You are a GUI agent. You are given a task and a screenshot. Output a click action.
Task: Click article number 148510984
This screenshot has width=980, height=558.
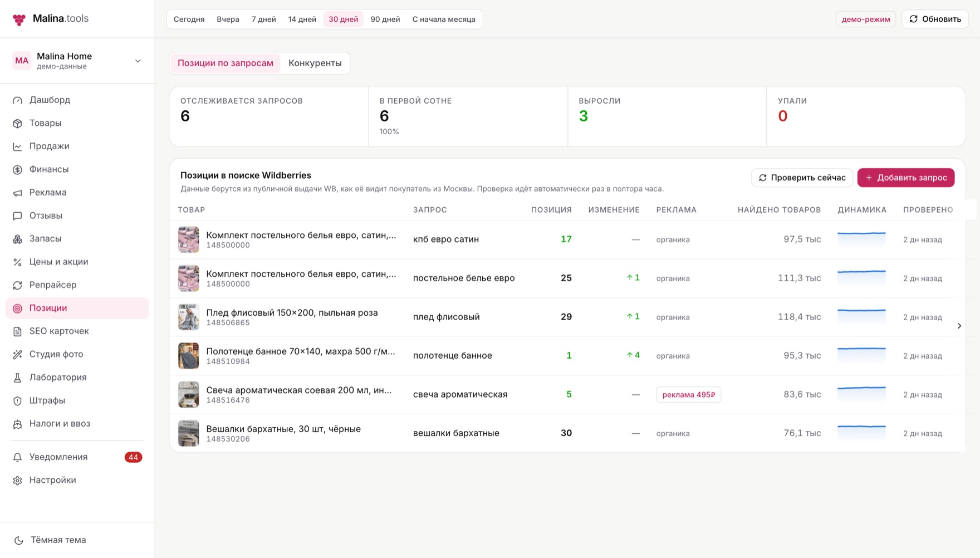(x=228, y=361)
